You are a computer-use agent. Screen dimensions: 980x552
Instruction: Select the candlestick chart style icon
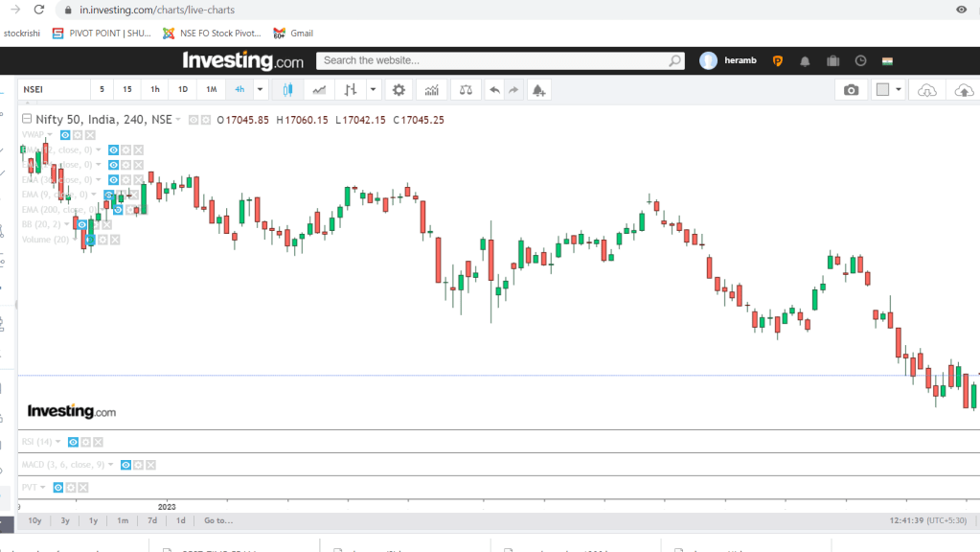point(287,90)
